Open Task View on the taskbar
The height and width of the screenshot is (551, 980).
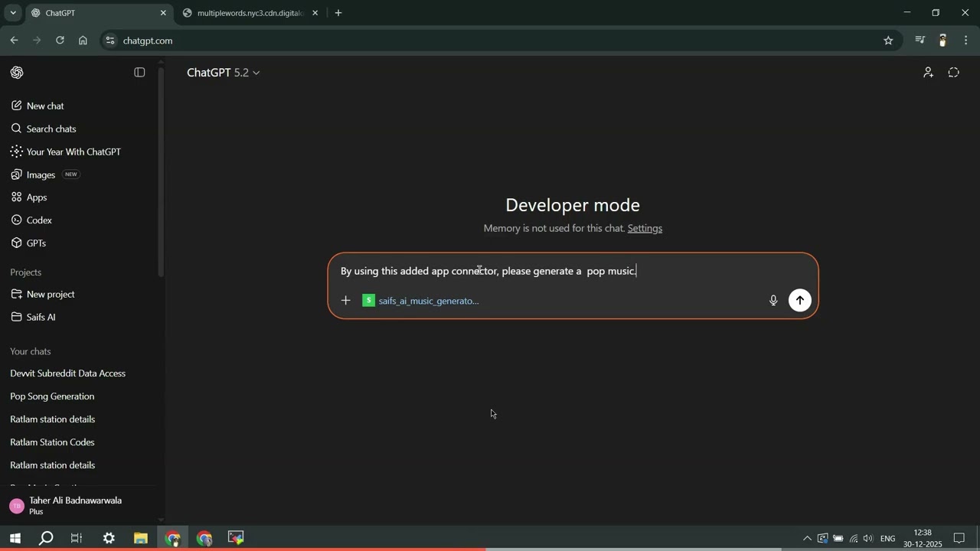click(77, 539)
